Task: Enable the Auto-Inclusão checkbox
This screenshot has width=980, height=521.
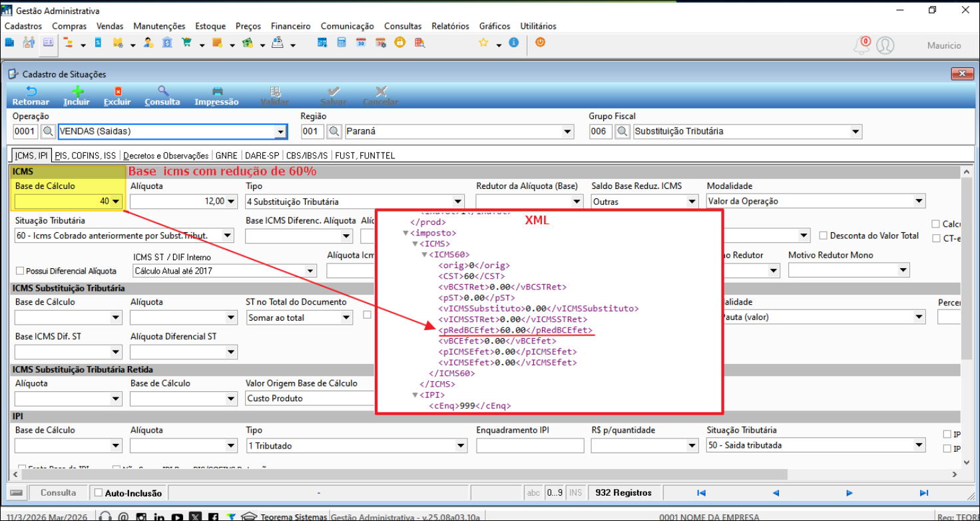Action: (x=99, y=493)
